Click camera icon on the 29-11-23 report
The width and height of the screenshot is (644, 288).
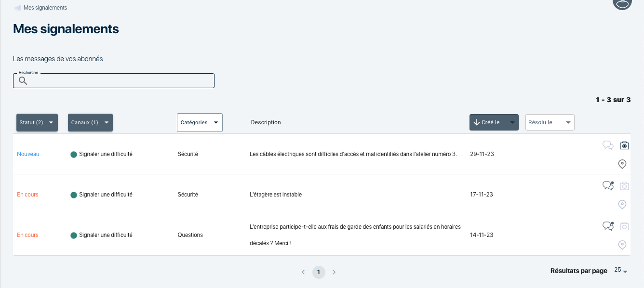[624, 145]
